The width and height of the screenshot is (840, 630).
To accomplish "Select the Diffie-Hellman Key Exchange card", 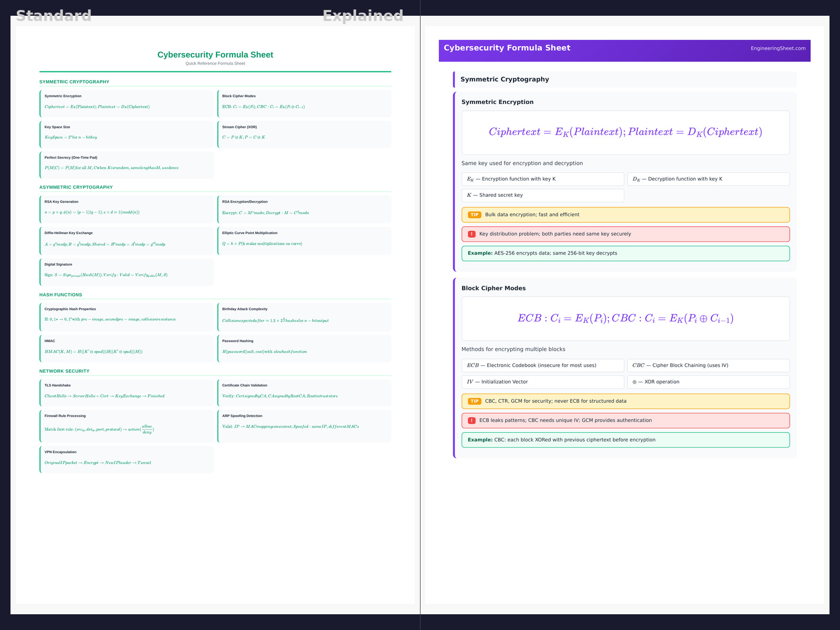I will coord(127,239).
